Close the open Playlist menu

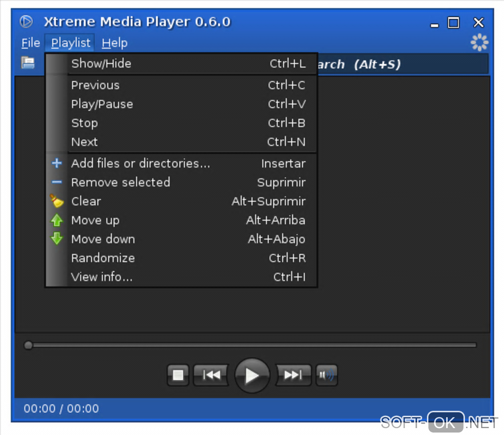(70, 43)
